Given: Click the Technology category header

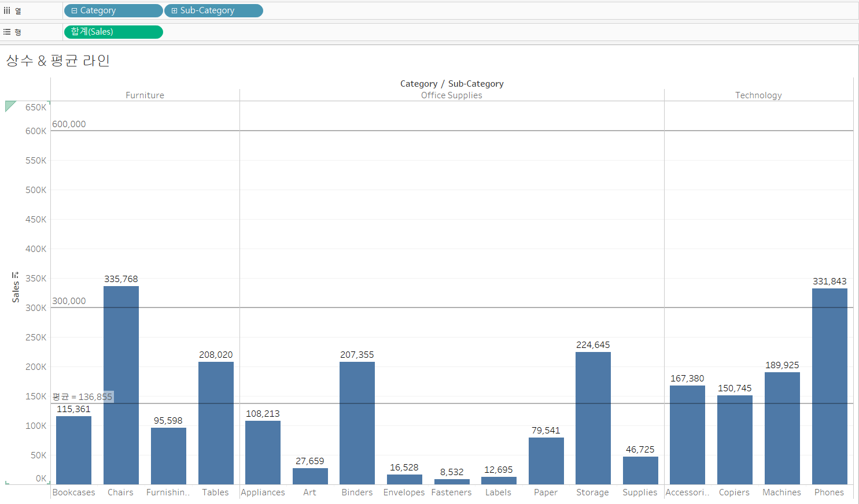Looking at the screenshot, I should pyautogui.click(x=758, y=95).
